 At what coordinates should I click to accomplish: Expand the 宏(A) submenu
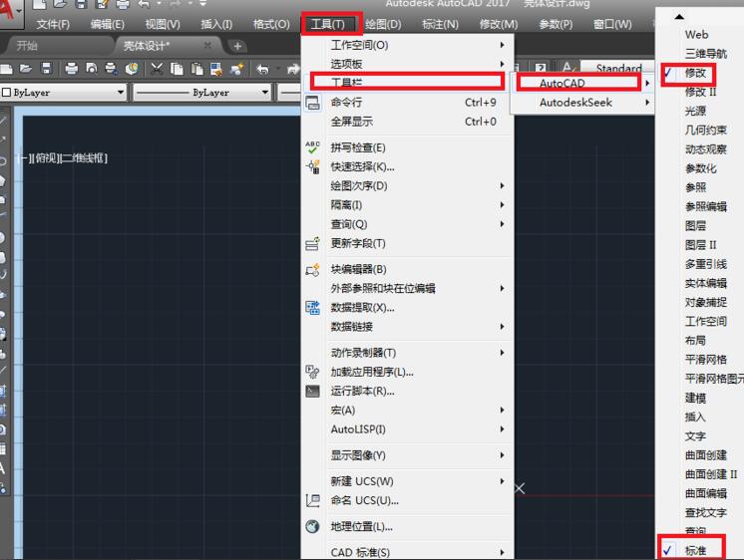click(x=407, y=411)
